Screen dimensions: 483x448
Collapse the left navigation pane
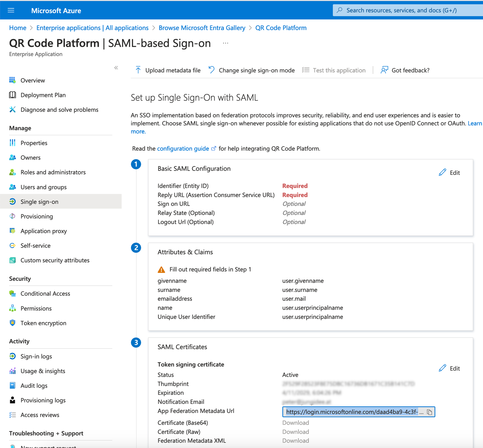point(116,68)
